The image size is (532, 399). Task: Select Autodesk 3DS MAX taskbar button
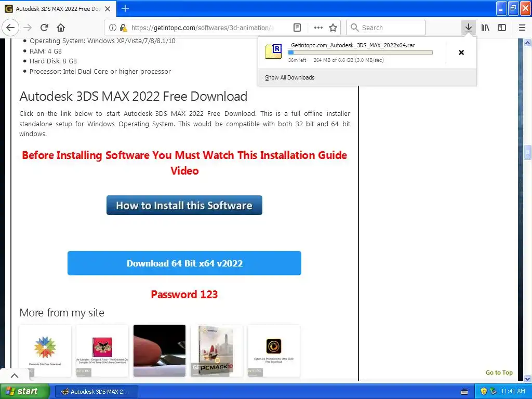pos(96,392)
